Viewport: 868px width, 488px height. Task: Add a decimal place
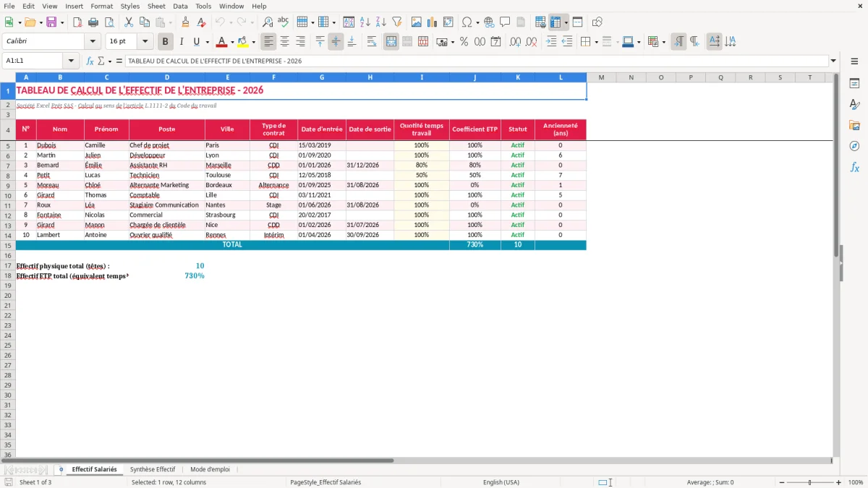tap(515, 42)
